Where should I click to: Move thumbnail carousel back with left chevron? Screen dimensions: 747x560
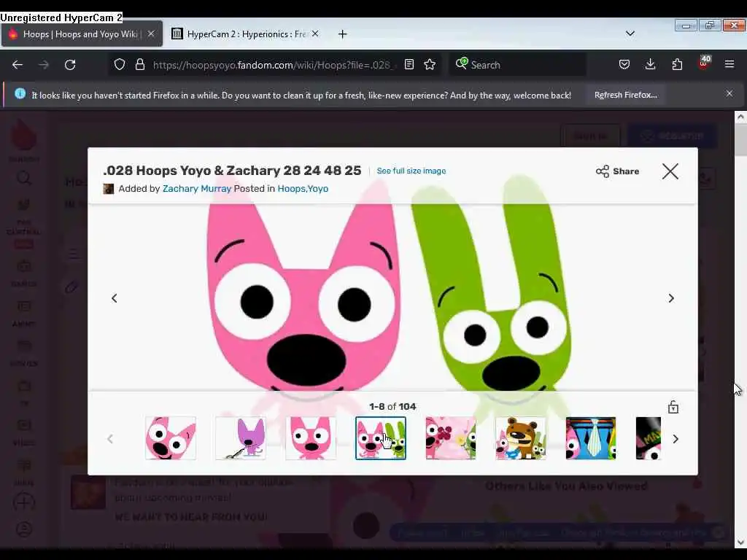coord(110,439)
